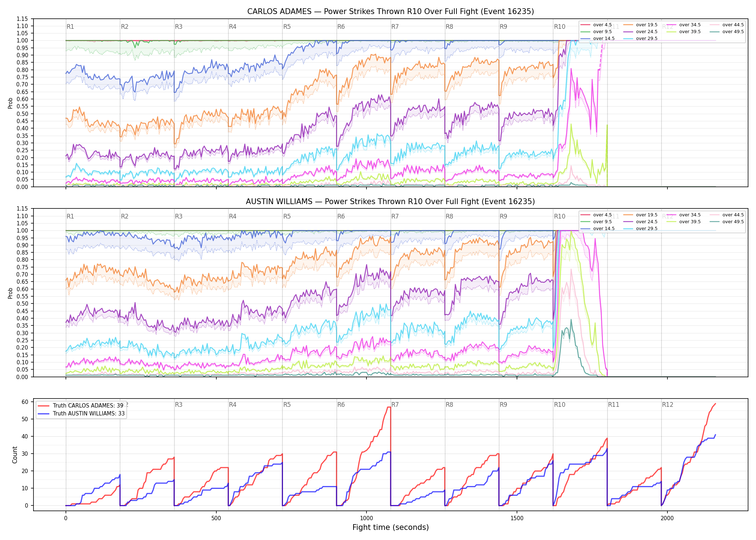The height and width of the screenshot is (540, 756).
Task: Click the R2 round marker in Austin Williams chart
Action: point(125,216)
